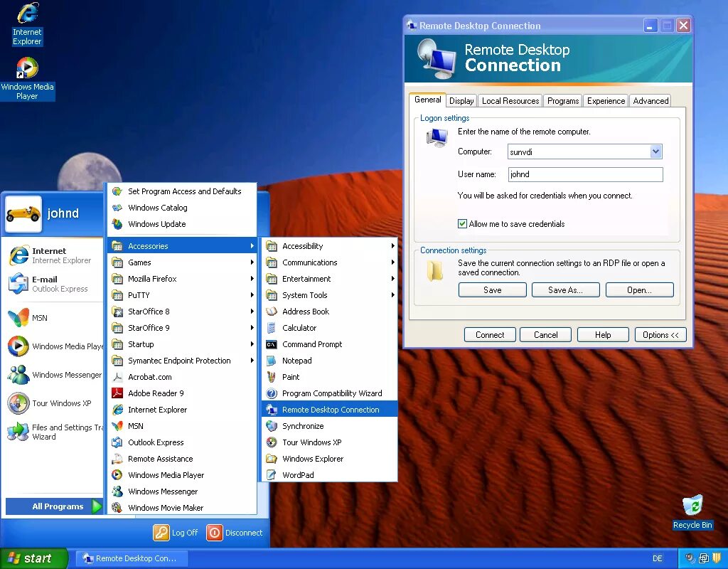Viewport: 728px width, 569px height.
Task: Click the Acrobat.com icon
Action: 117,377
